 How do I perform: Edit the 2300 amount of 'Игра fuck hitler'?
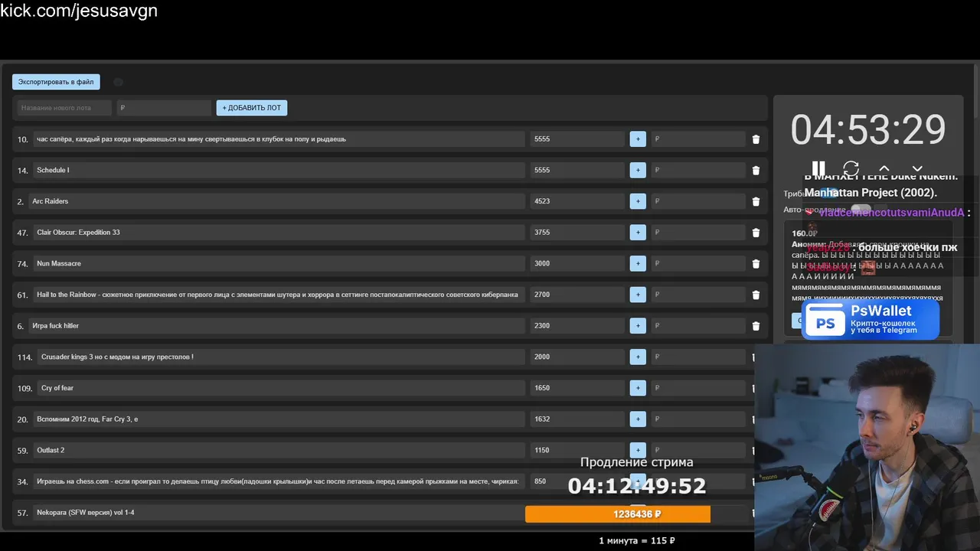click(577, 326)
